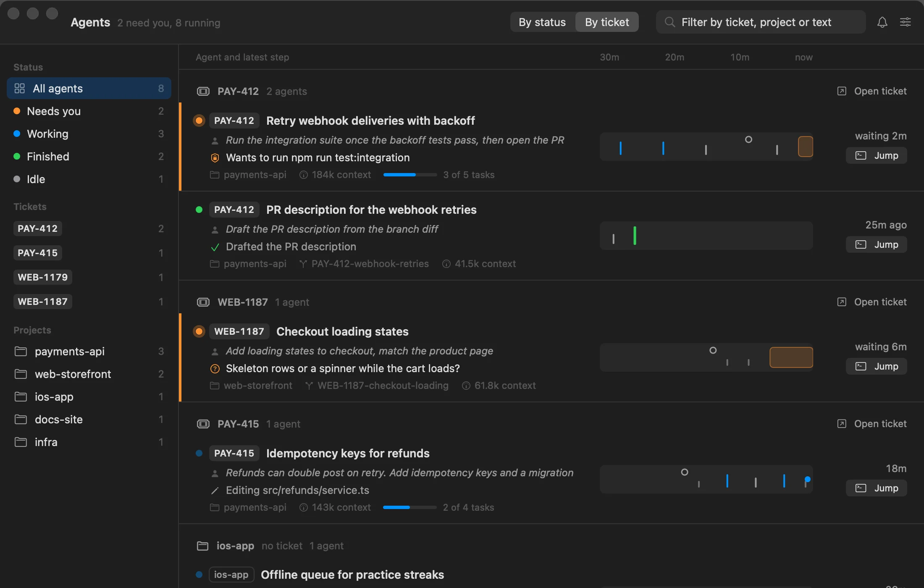Filter by Working status
The image size is (924, 588).
click(89, 134)
